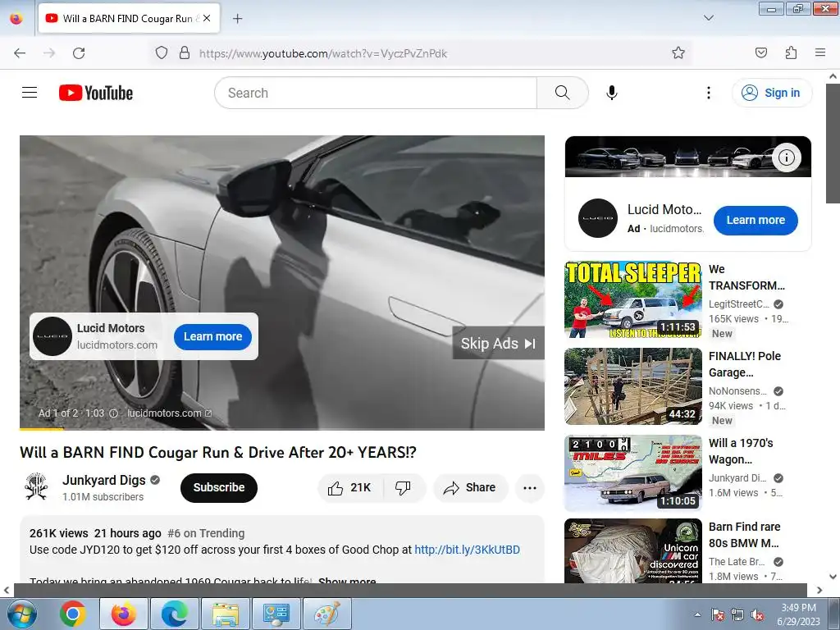Viewport: 840px width, 630px height.
Task: Select the Will a BARN FIND Cougar tab
Action: (x=128, y=18)
